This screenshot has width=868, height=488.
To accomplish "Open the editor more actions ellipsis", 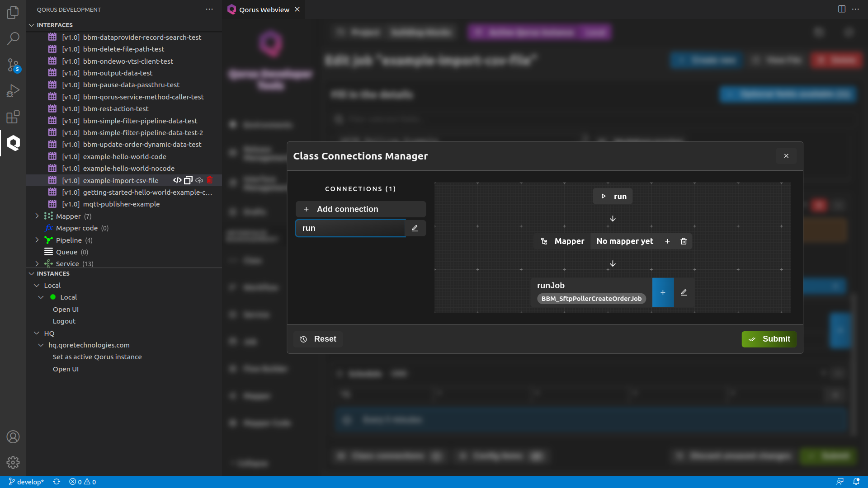I will (856, 9).
